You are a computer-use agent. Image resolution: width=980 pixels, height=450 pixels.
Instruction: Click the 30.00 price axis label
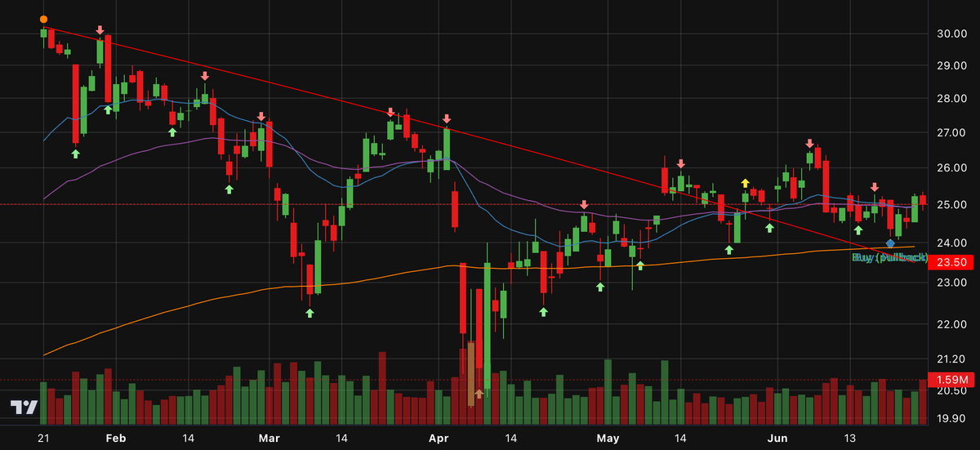click(x=952, y=33)
